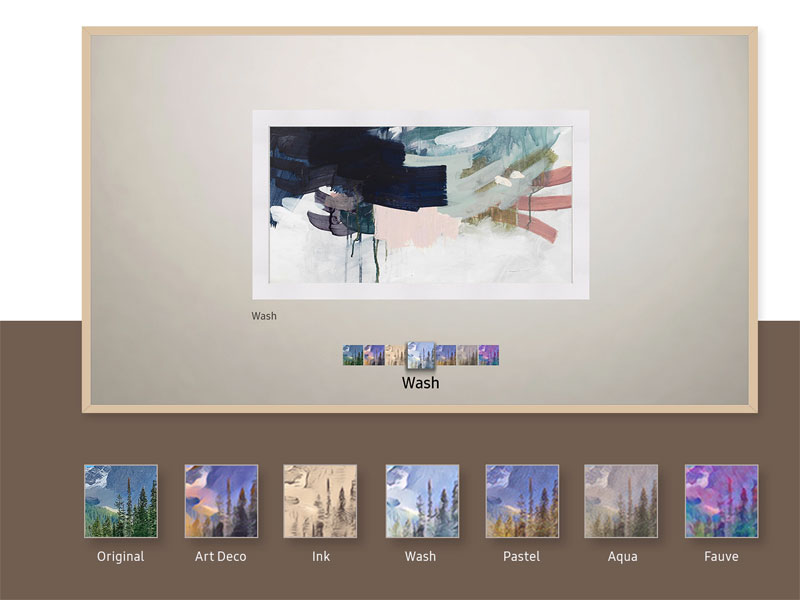Select the second (Art Deco) thumbnail in the TV filter strip

(x=374, y=355)
